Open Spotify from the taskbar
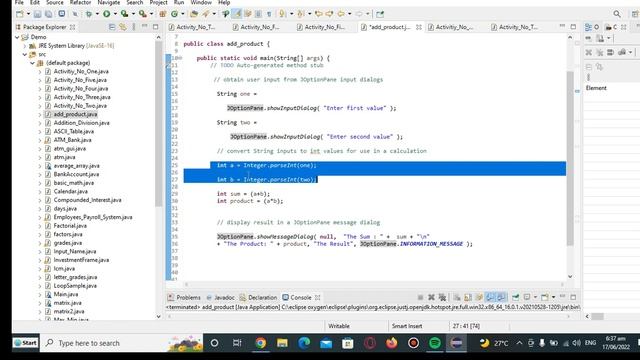The image size is (640, 360). 435,343
